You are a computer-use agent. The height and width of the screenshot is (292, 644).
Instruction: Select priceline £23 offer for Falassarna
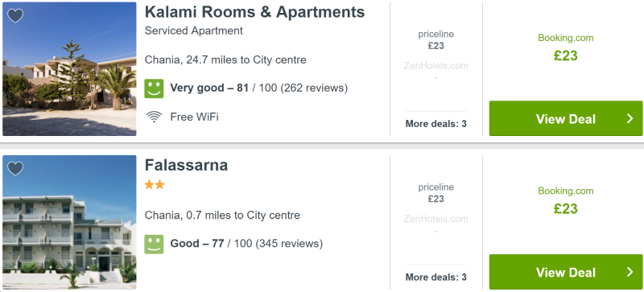tap(436, 193)
